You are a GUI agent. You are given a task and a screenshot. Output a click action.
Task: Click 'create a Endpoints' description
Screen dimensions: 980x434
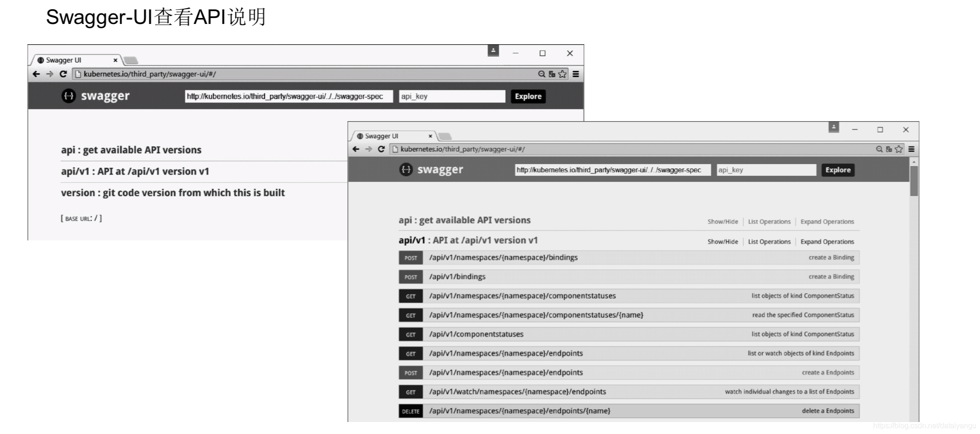[828, 373]
